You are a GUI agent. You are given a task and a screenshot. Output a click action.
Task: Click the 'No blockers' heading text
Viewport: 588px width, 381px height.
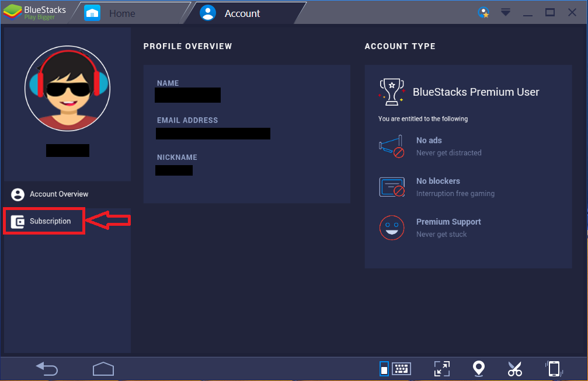[x=438, y=181]
